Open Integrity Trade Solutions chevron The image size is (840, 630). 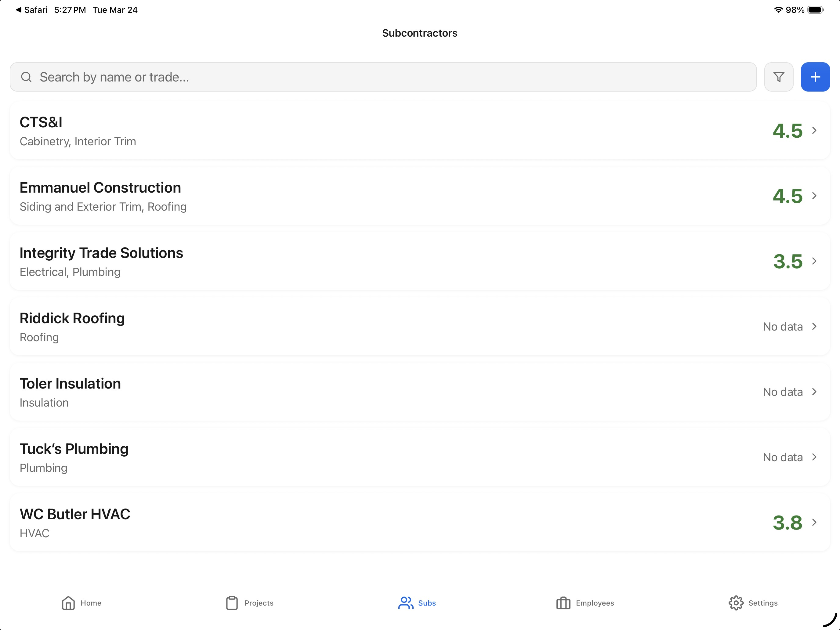tap(814, 261)
